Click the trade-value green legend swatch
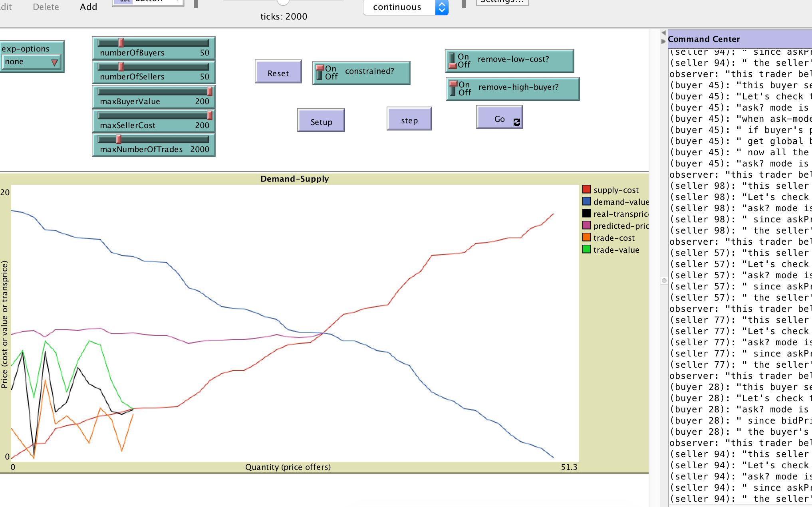Image resolution: width=812 pixels, height=507 pixels. tap(586, 249)
